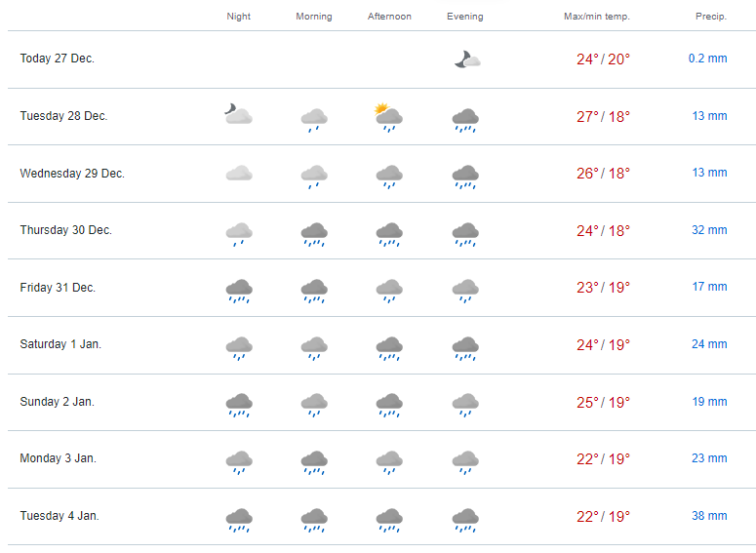Click the Tuesday 28 Dec. evening rain icon
Viewport: 756px width, 553px height.
pos(465,121)
